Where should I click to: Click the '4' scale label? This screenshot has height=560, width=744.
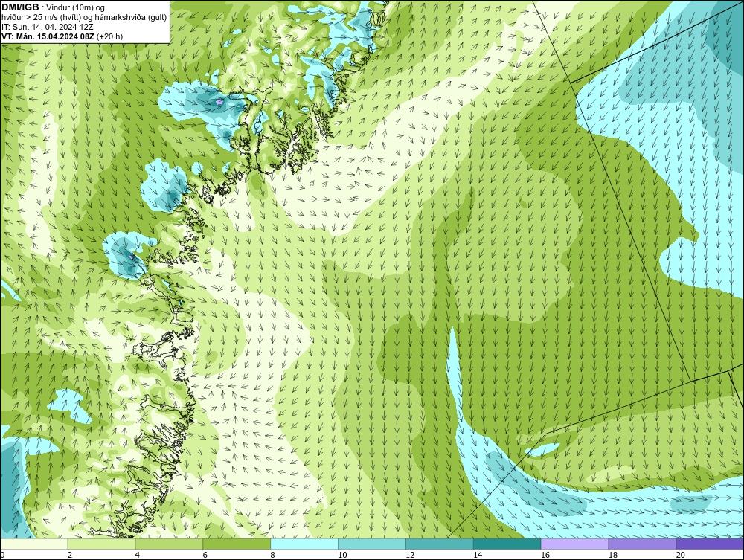click(137, 555)
